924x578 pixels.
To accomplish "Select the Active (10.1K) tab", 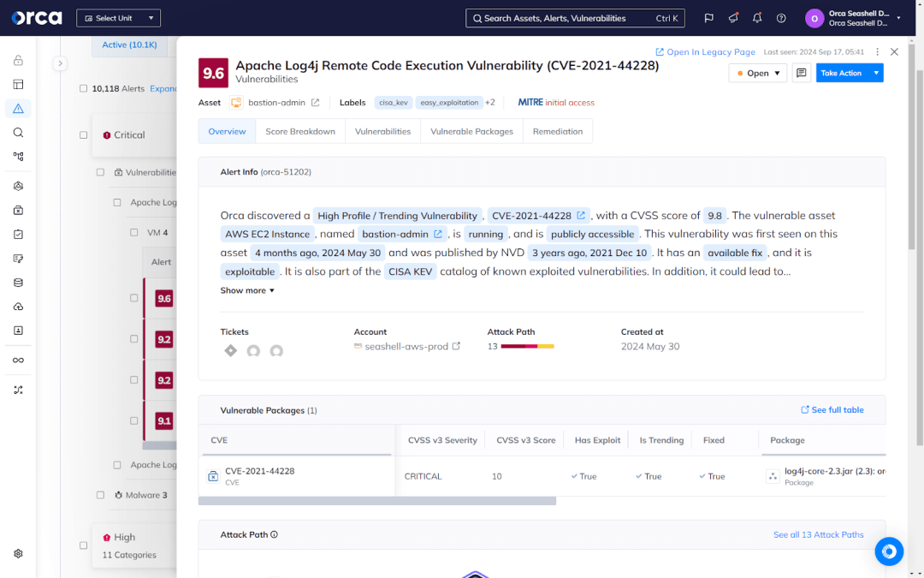I will click(x=130, y=45).
